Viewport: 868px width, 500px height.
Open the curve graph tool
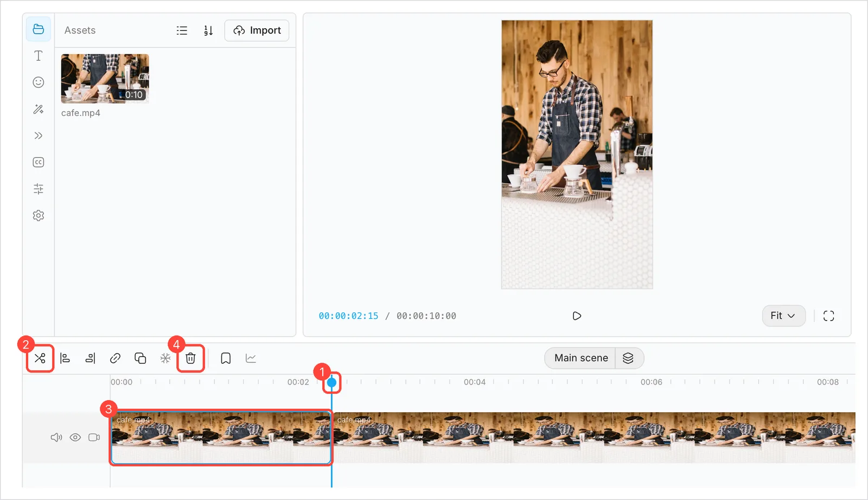(251, 358)
